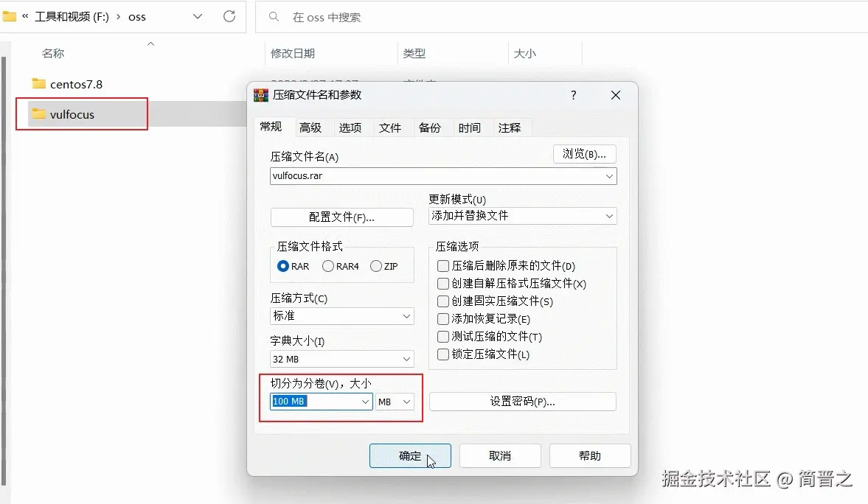Viewport: 868px width, 504px height.
Task: Click the 浏览 button
Action: [x=585, y=153]
